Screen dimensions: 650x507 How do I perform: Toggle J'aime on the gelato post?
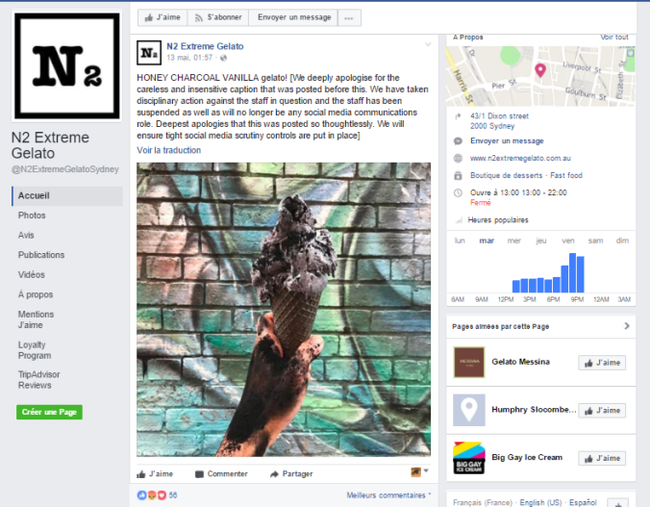155,474
